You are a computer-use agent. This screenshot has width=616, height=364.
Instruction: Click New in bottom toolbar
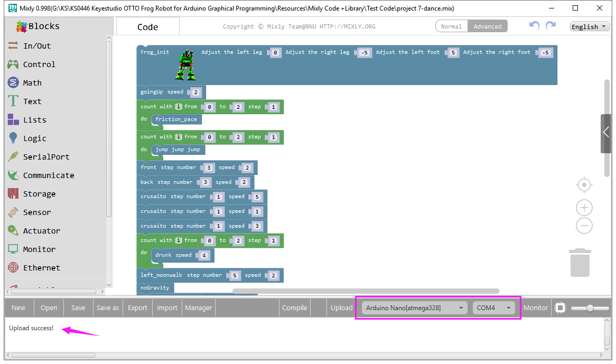pyautogui.click(x=18, y=308)
